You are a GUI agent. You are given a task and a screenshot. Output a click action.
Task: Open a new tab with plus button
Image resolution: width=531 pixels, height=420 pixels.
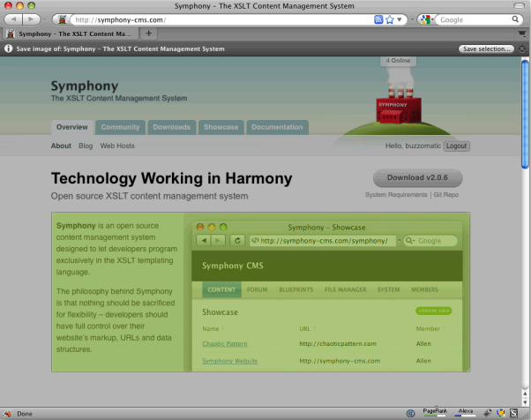coord(148,34)
